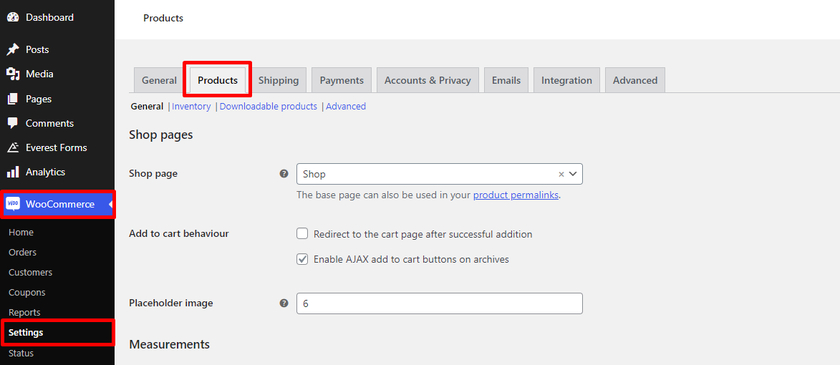Switch to the Shipping tab
Viewport: 840px width, 365px height.
tap(279, 80)
